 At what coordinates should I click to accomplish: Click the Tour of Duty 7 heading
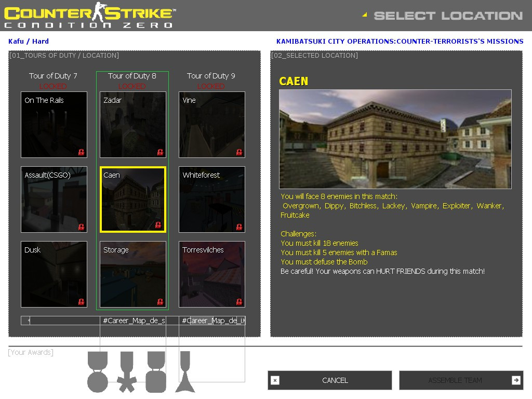tap(53, 76)
